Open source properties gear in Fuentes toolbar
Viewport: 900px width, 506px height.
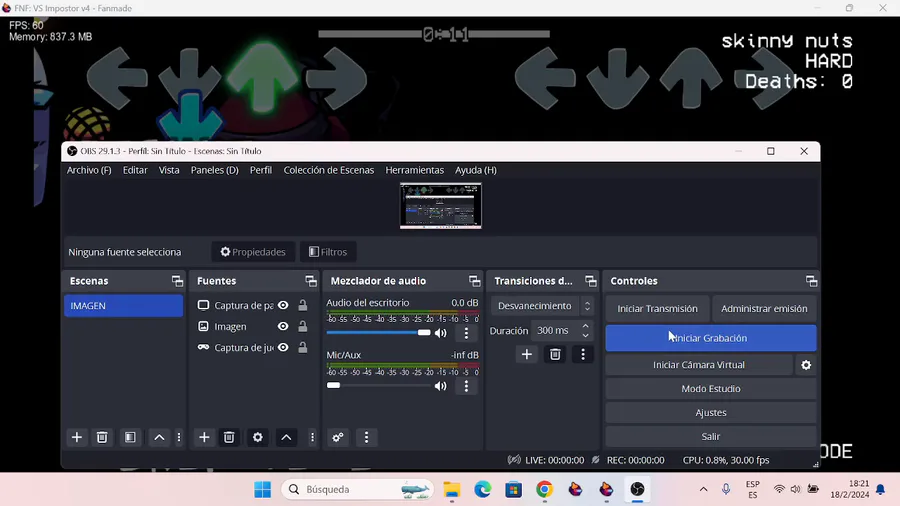(x=258, y=437)
